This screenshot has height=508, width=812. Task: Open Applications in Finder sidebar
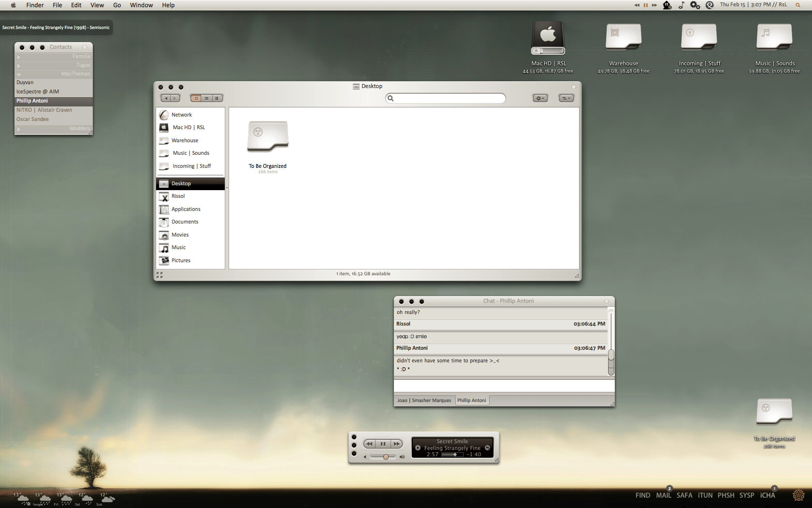(x=191, y=209)
